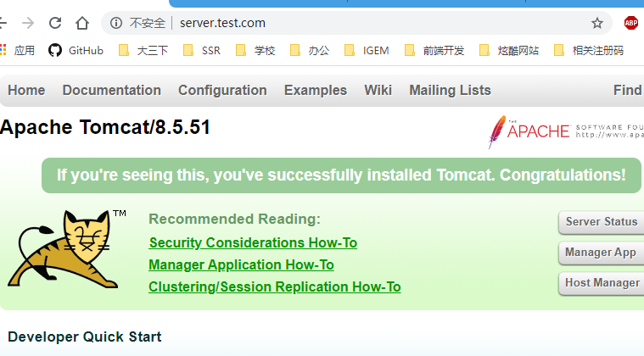Open the Manager App button

pyautogui.click(x=601, y=253)
